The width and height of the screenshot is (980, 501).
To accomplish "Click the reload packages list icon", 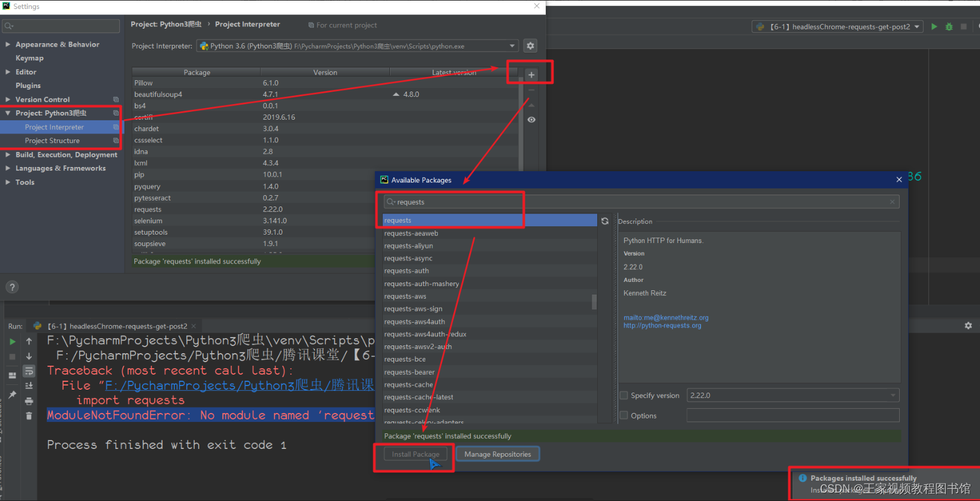I will (605, 221).
